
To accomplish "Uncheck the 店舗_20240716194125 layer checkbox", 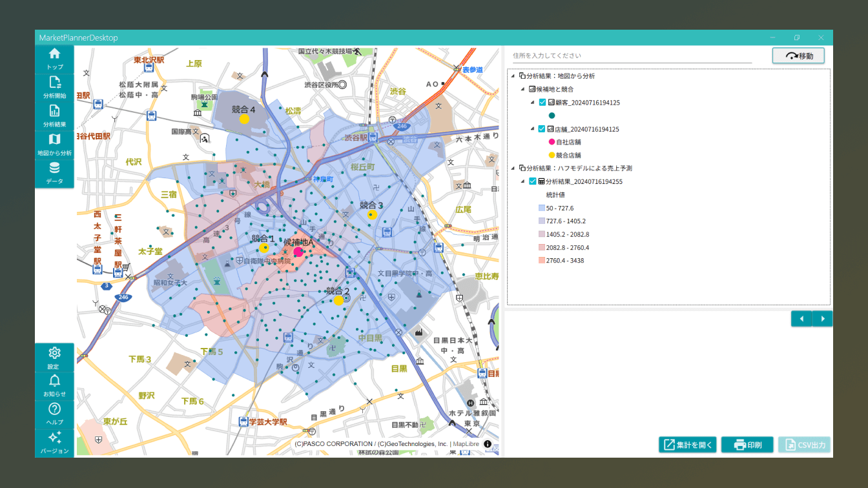I will click(x=542, y=129).
